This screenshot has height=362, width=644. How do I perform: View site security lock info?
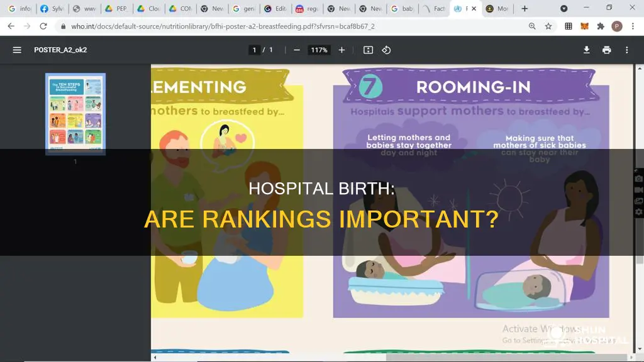pos(63,26)
